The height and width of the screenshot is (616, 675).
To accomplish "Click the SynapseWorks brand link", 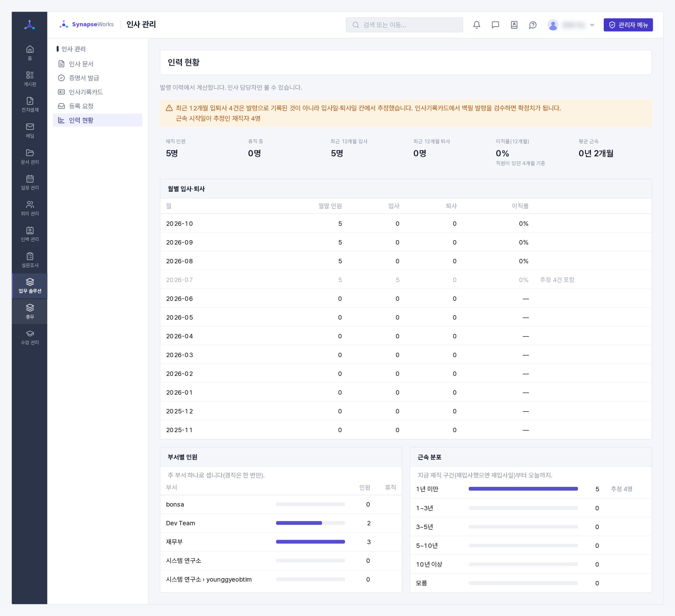I will click(x=87, y=24).
